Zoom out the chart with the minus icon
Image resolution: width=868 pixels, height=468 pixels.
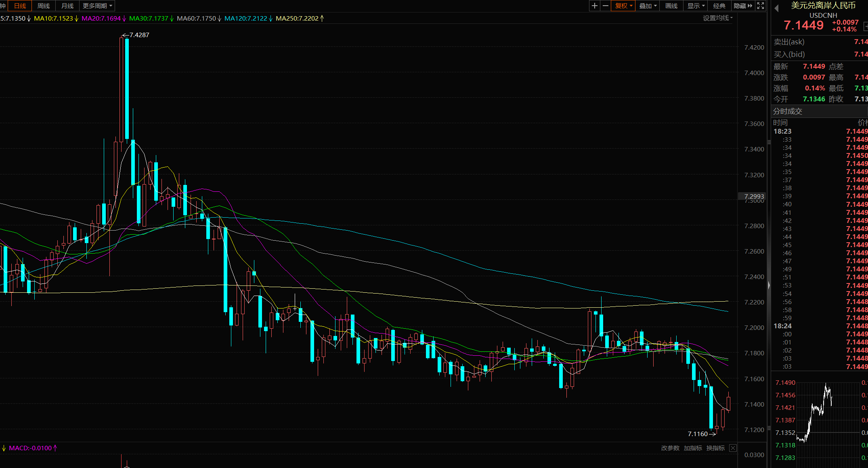coord(606,6)
